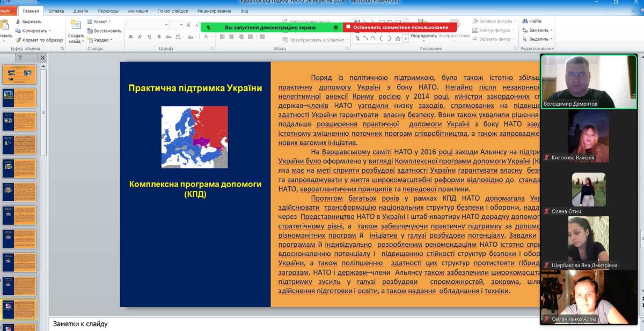This screenshot has height=331, width=644.
Task: Click Остановить совместное использование button
Action: [x=400, y=27]
